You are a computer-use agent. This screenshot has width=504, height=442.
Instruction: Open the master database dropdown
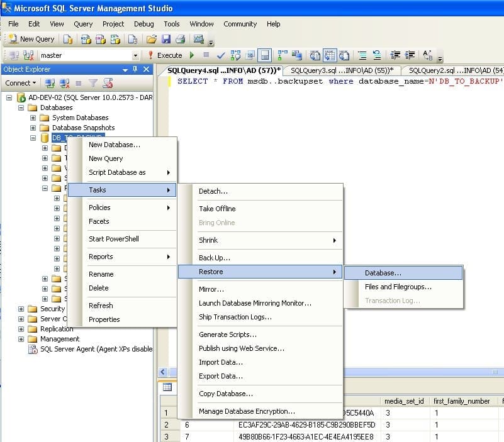[135, 55]
